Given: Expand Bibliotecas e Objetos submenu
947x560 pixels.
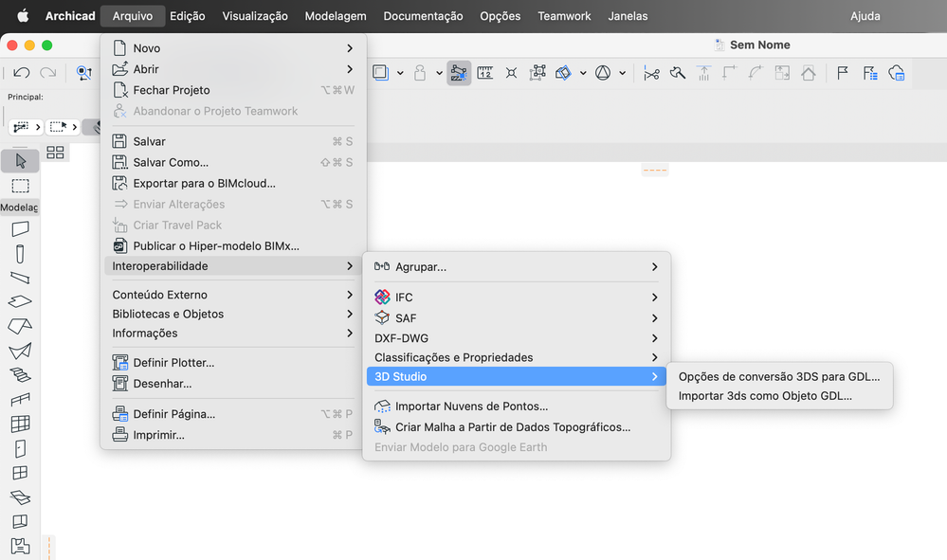Looking at the screenshot, I should click(x=234, y=314).
